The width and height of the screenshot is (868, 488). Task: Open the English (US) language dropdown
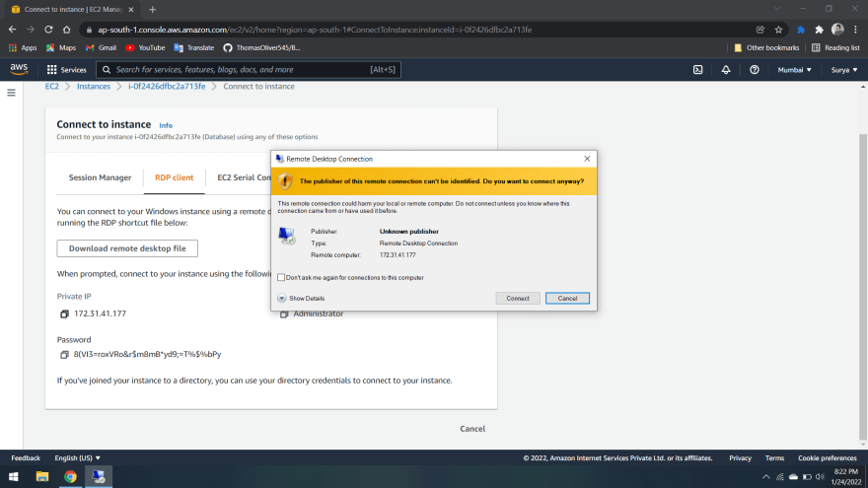click(x=78, y=457)
